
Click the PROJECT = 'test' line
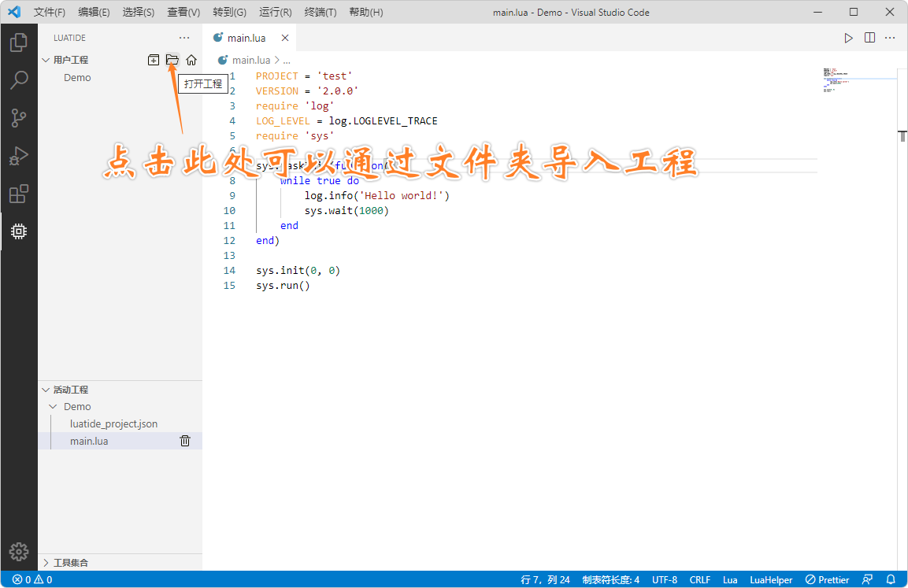point(304,76)
